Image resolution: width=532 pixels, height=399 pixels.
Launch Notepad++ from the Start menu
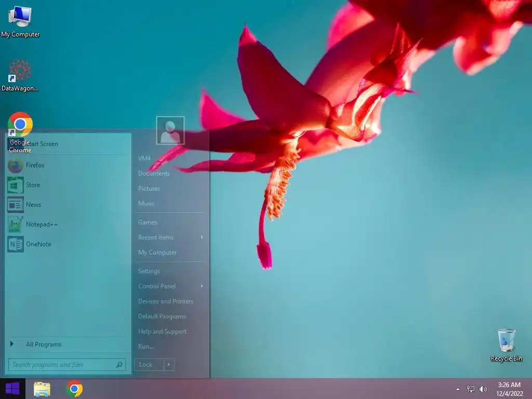coord(68,224)
